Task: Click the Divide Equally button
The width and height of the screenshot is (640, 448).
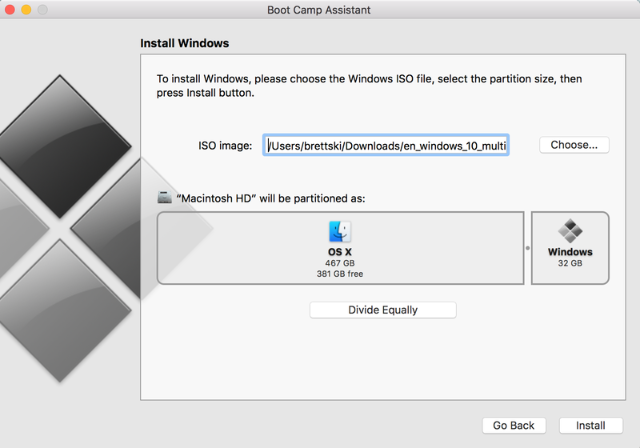Action: pos(383,310)
